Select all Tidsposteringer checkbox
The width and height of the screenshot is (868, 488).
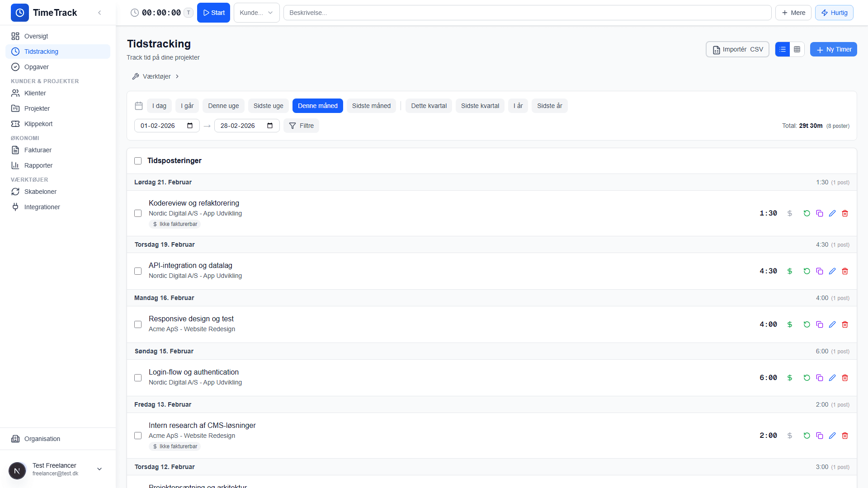(x=138, y=161)
